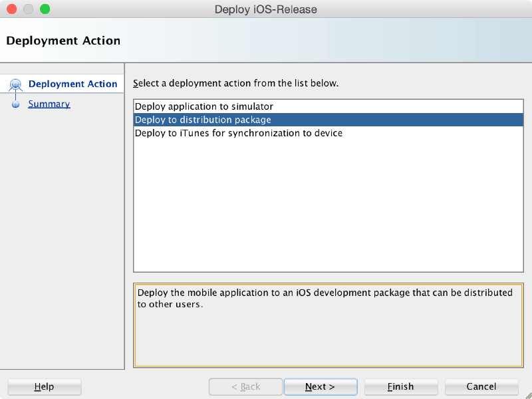The width and height of the screenshot is (532, 399).
Task: Click Finish to complete the deployment
Action: coord(400,386)
